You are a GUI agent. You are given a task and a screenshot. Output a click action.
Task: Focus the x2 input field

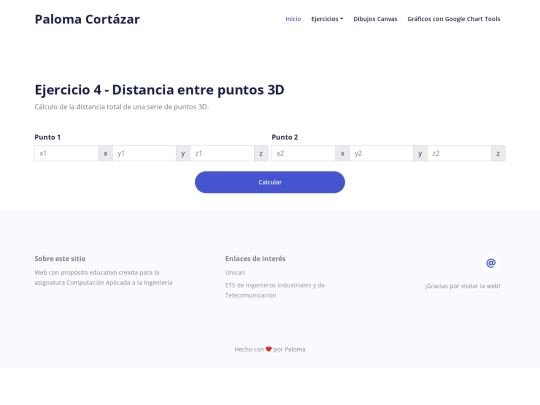click(303, 153)
